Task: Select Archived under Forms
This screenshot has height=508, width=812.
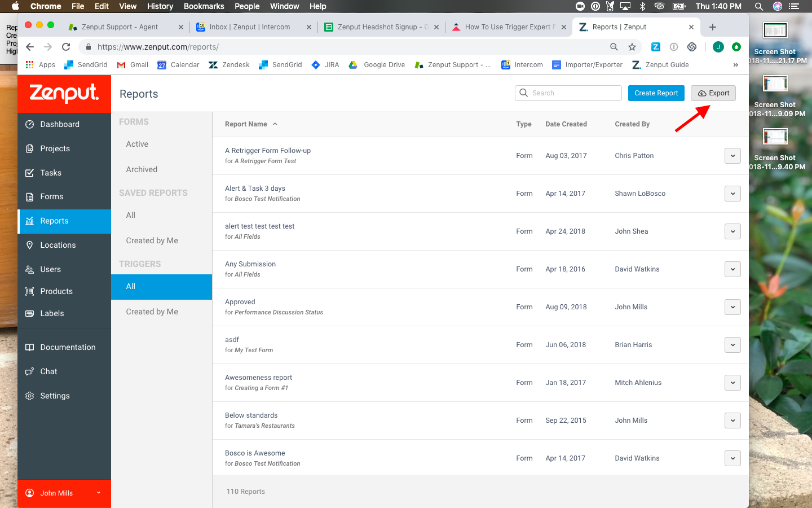Action: (x=161, y=169)
